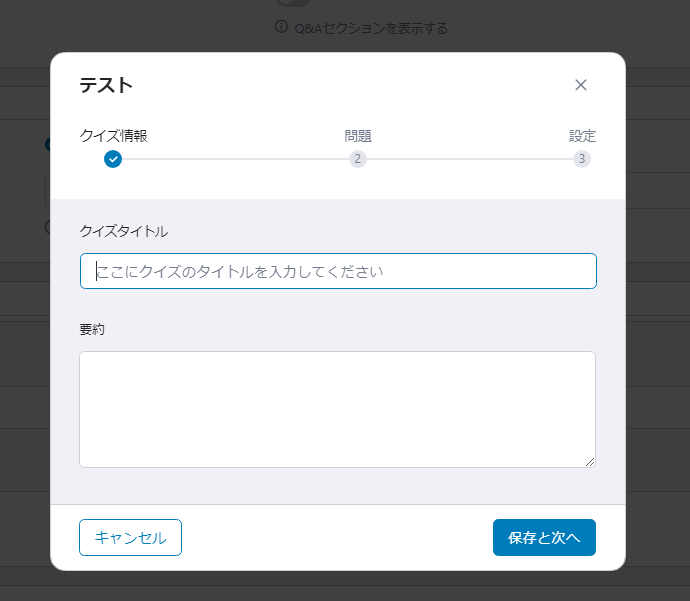Jump to step 3 circle for 設定
This screenshot has height=601, width=690.
[582, 159]
